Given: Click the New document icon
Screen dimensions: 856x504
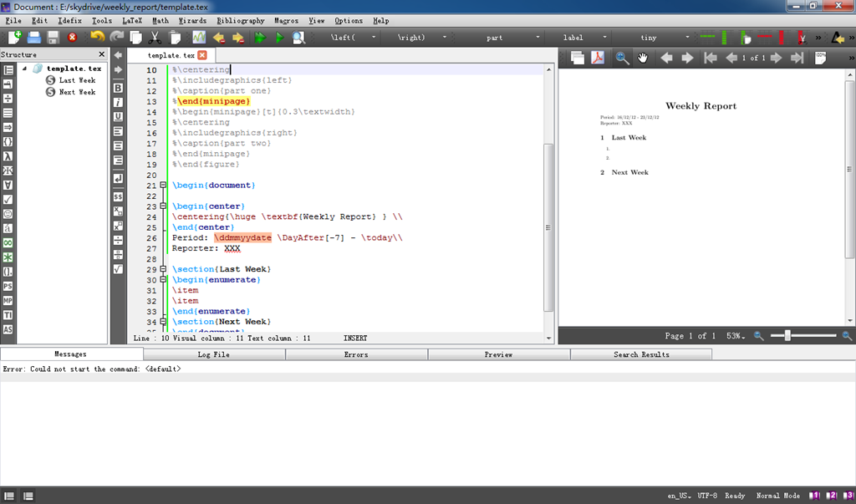Looking at the screenshot, I should click(x=14, y=38).
